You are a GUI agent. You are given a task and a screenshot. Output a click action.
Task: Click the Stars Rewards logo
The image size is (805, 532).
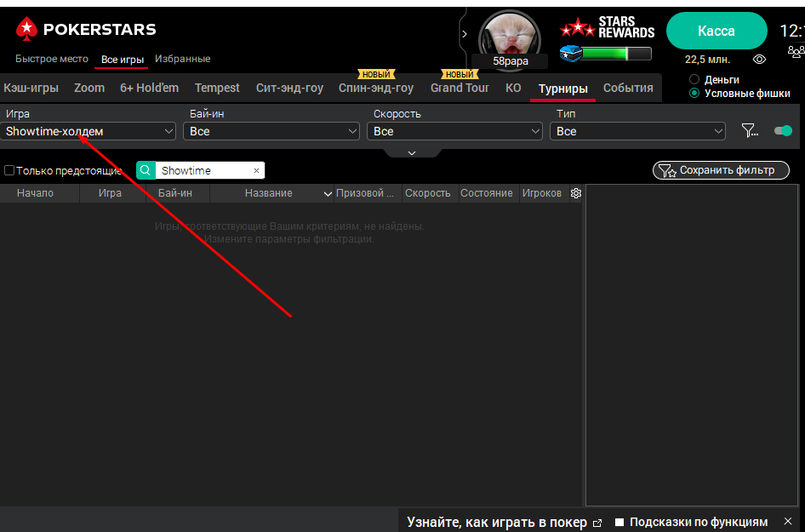pos(608,27)
